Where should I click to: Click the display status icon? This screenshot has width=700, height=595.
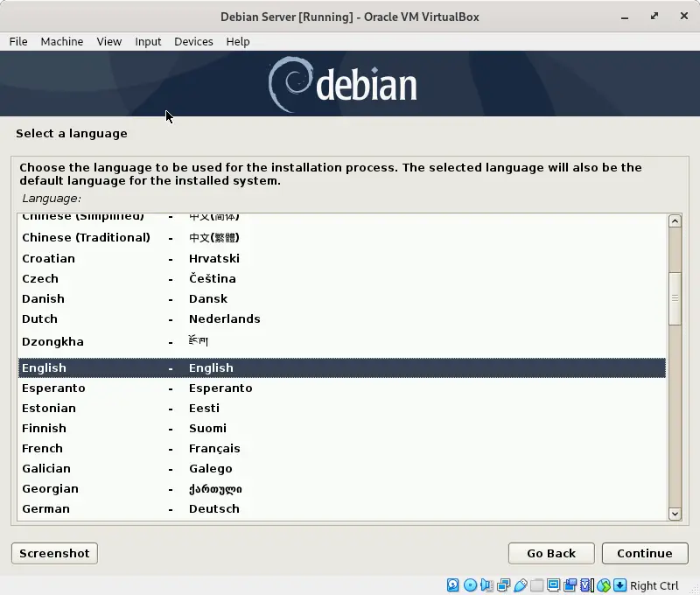[x=554, y=584]
